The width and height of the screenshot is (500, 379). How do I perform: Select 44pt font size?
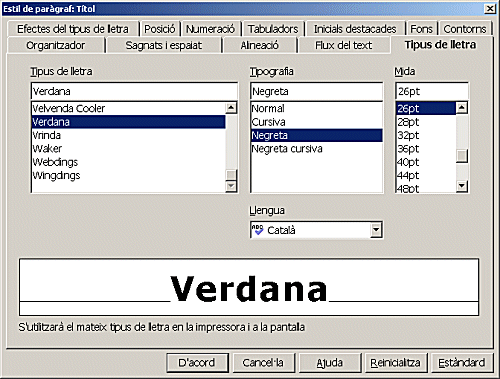tap(426, 175)
